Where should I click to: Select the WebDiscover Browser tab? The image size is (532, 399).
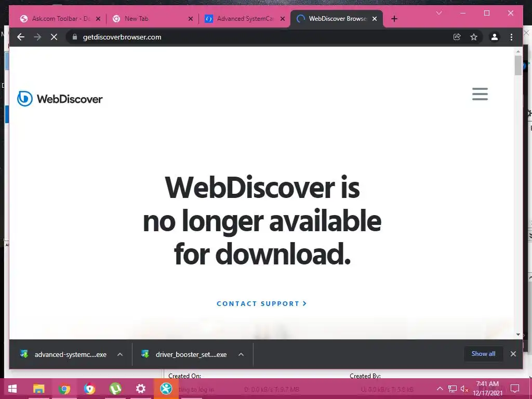[337, 19]
